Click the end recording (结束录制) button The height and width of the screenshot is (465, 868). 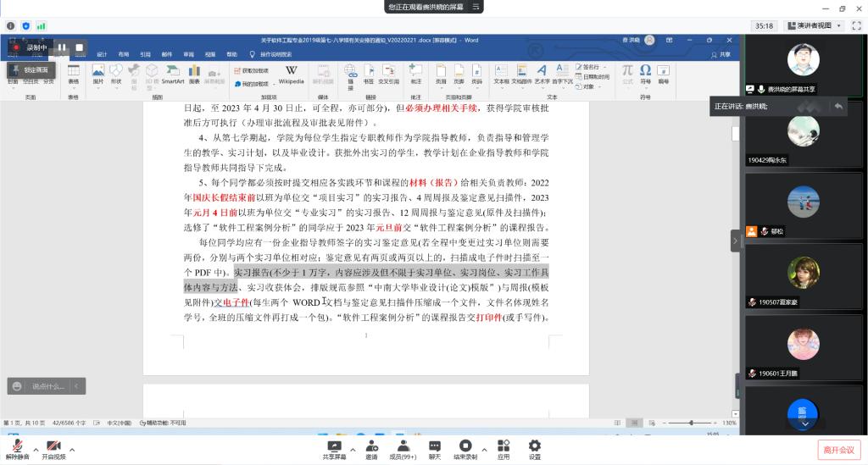tap(465, 447)
